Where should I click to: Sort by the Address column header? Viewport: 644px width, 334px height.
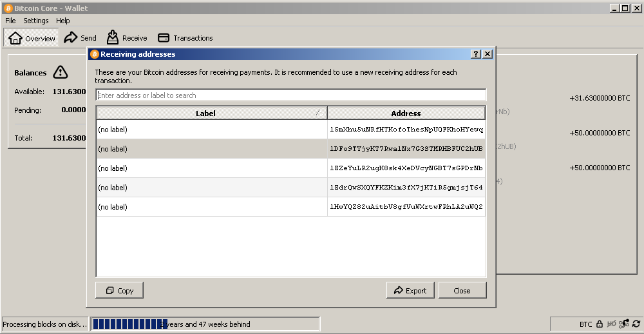tap(406, 113)
